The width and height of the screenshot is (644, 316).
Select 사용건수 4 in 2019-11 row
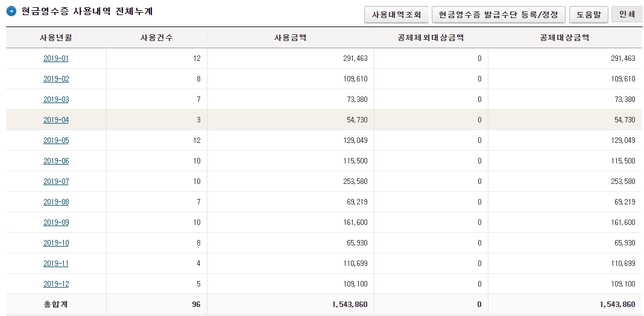[198, 264]
